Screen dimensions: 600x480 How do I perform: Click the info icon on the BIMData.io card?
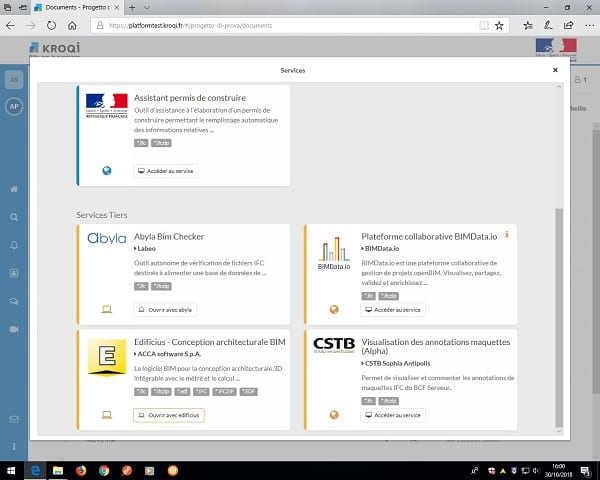[507, 234]
